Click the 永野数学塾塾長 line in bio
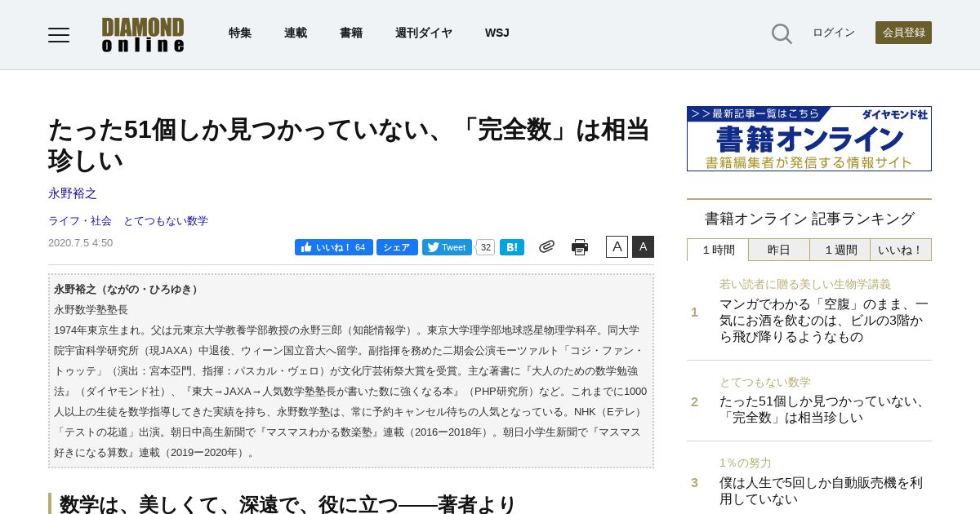The height and width of the screenshot is (514, 980). 91,310
